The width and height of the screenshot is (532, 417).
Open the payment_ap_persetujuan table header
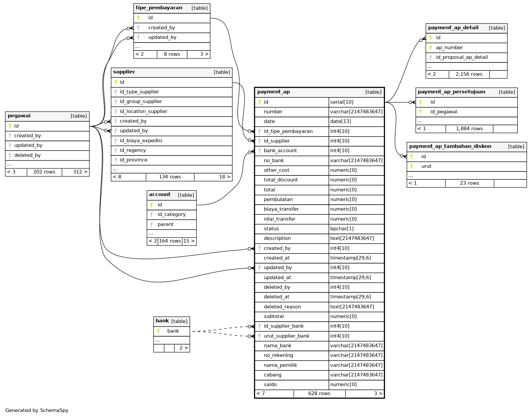pos(451,92)
